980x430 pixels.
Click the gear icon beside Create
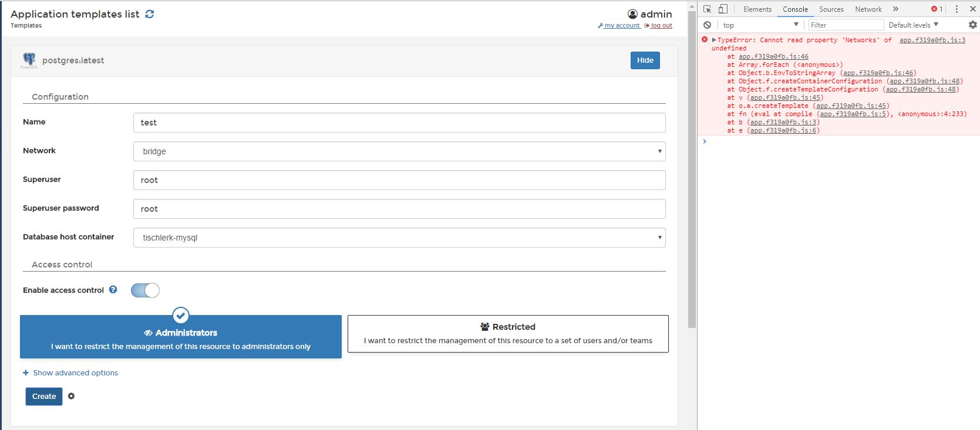tap(71, 397)
